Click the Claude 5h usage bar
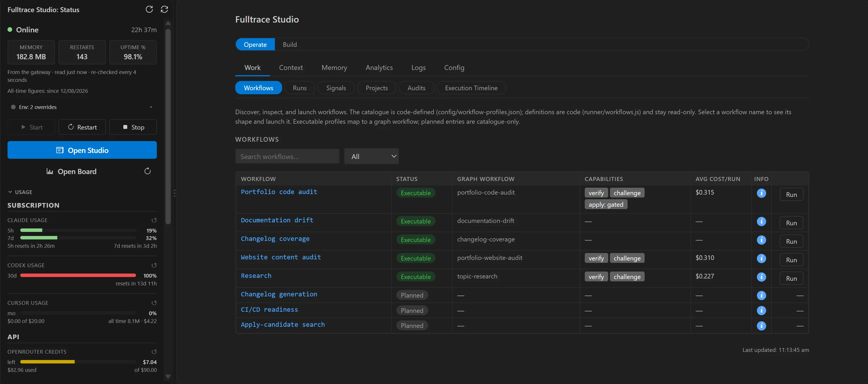Image resolution: width=868 pixels, height=384 pixels. coord(78,230)
